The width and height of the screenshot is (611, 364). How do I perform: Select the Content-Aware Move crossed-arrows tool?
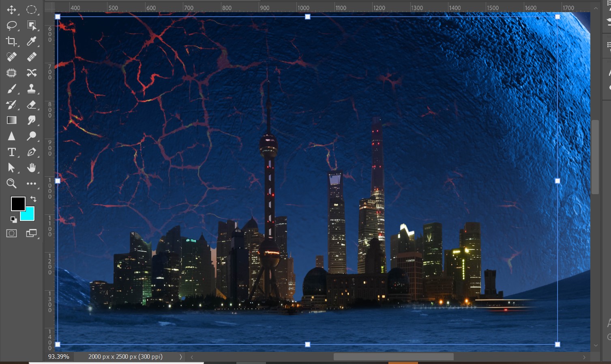pyautogui.click(x=31, y=73)
